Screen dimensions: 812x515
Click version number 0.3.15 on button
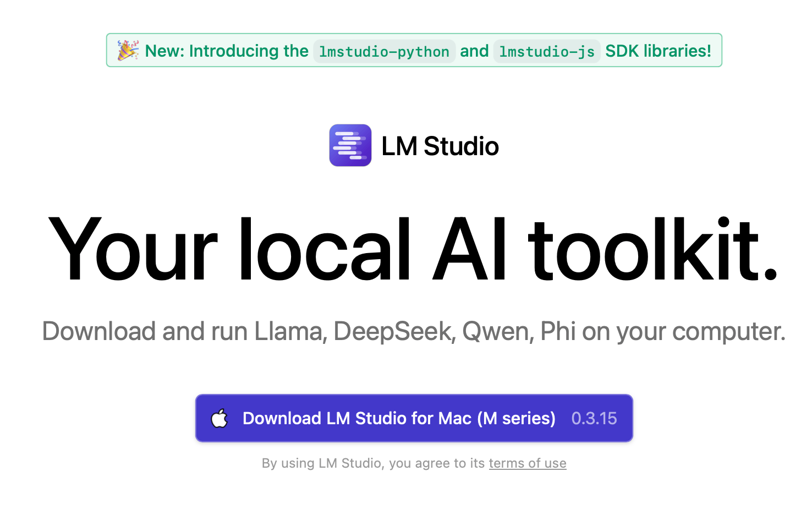click(x=594, y=419)
